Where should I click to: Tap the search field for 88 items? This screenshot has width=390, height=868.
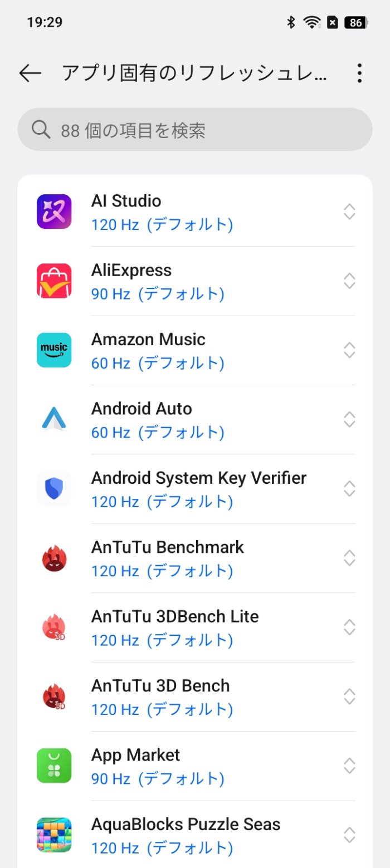(x=195, y=129)
